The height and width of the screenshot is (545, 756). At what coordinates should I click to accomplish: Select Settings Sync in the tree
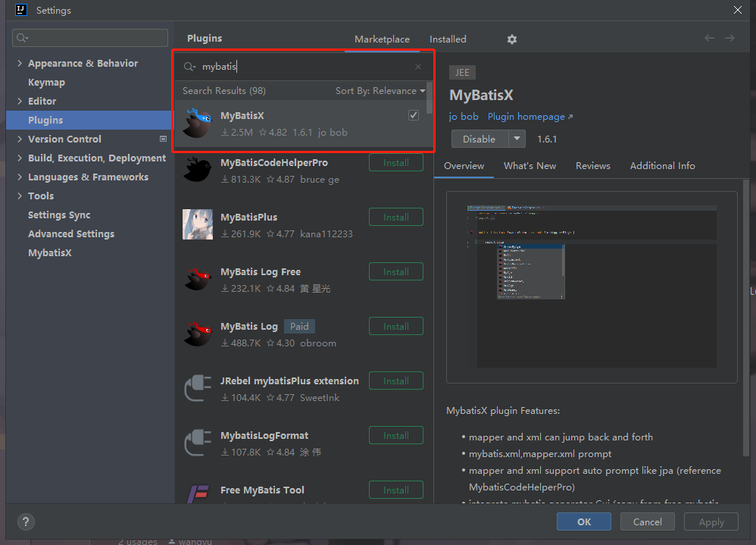(x=59, y=215)
